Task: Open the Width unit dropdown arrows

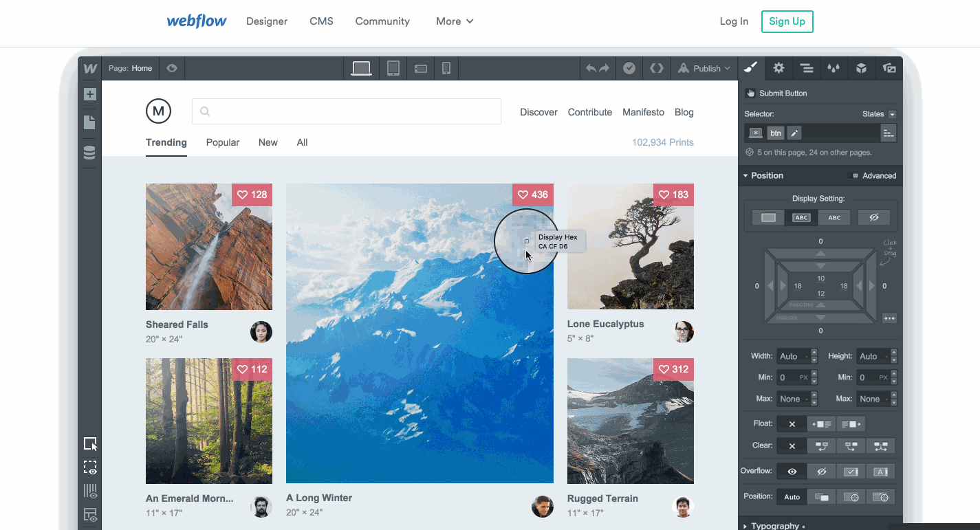Action: [x=814, y=356]
